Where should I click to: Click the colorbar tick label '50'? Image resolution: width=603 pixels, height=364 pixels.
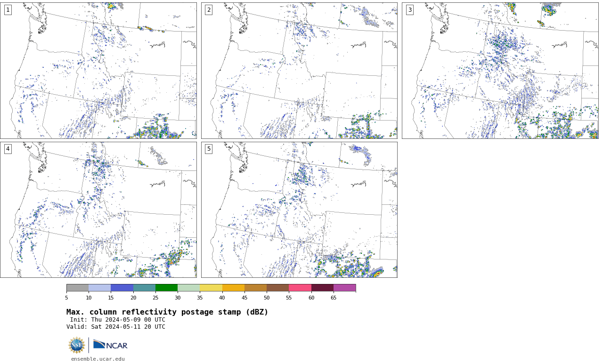point(267,298)
